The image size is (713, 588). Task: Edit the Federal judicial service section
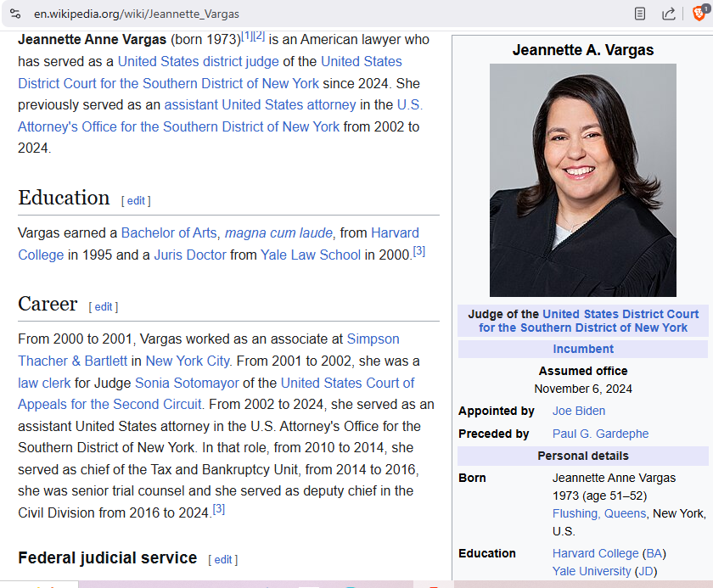tap(222, 559)
